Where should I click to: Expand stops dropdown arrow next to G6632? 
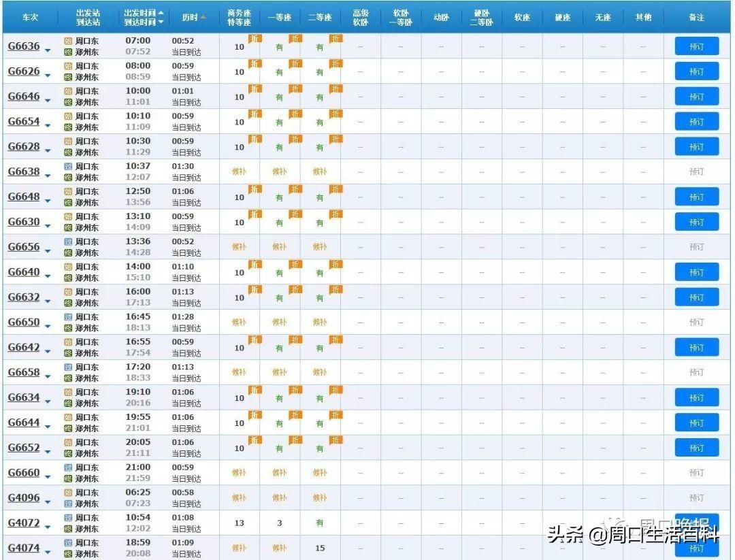pos(48,301)
